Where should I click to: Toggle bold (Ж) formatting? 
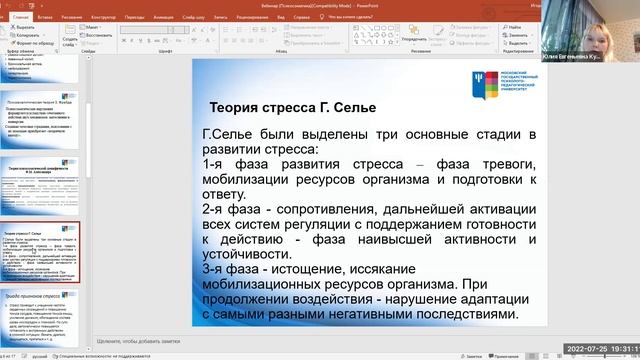124,41
